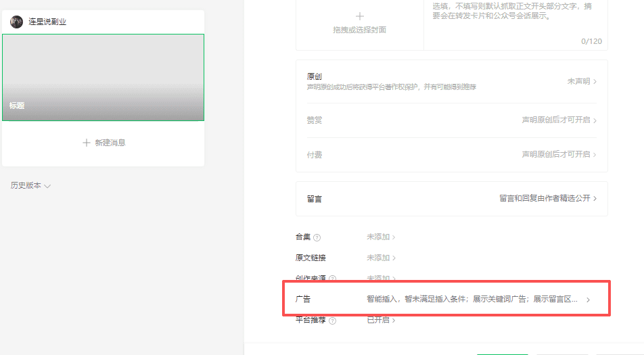Image resolution: width=644 pixels, height=355 pixels.
Task: Focus the article summary text field
Action: click(515, 20)
